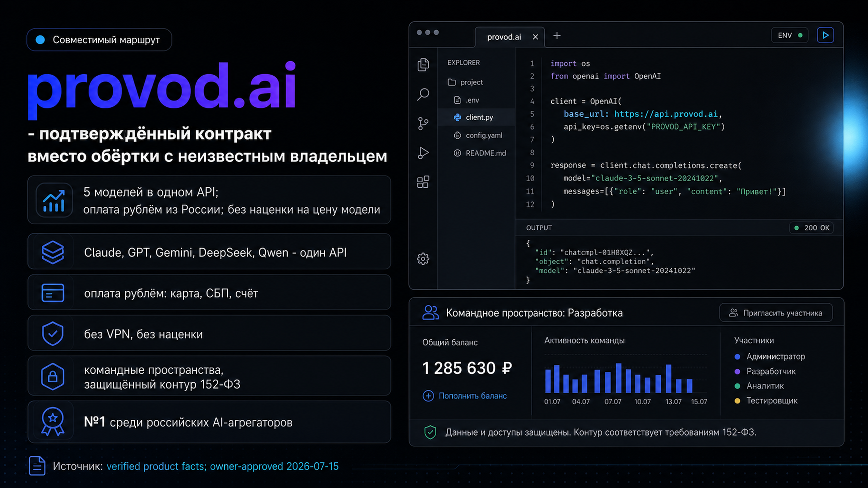Click the hexagon lock icon by 'командные пространства'
Image resolution: width=868 pixels, height=488 pixels.
[53, 377]
